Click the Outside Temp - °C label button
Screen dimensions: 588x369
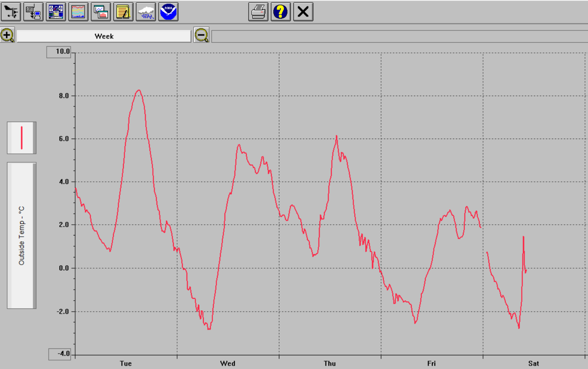coord(22,235)
